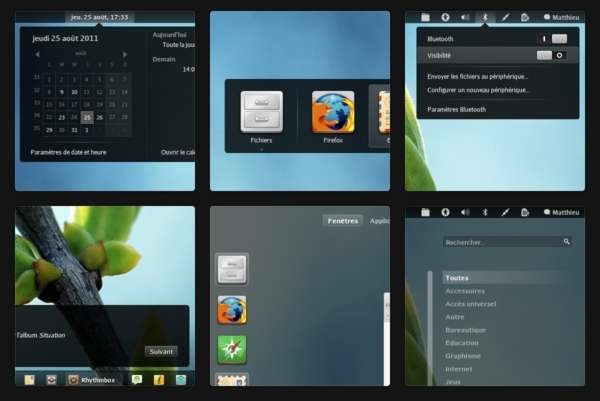This screenshot has width=600, height=401.
Task: Select the Autre category
Action: coord(455,317)
